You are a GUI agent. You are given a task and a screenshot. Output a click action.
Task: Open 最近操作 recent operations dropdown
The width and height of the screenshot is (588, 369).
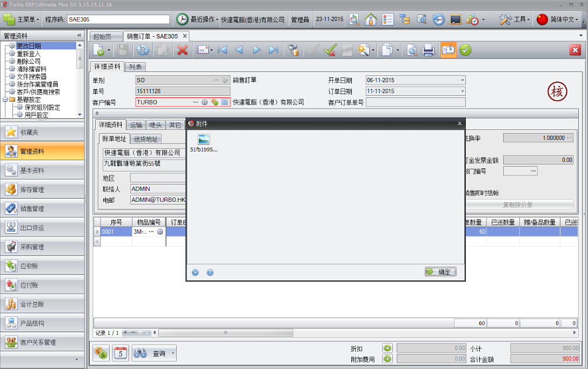(197, 19)
